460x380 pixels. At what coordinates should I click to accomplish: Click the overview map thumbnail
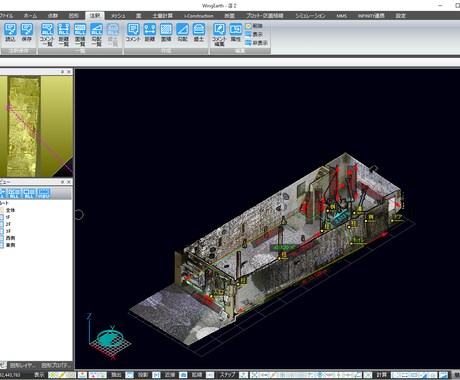[x=36, y=126]
